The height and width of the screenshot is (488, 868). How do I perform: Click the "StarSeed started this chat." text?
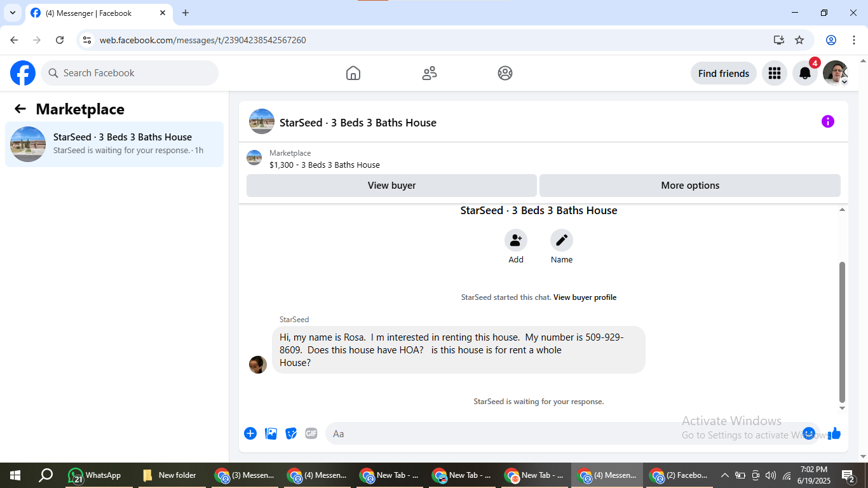pos(506,297)
